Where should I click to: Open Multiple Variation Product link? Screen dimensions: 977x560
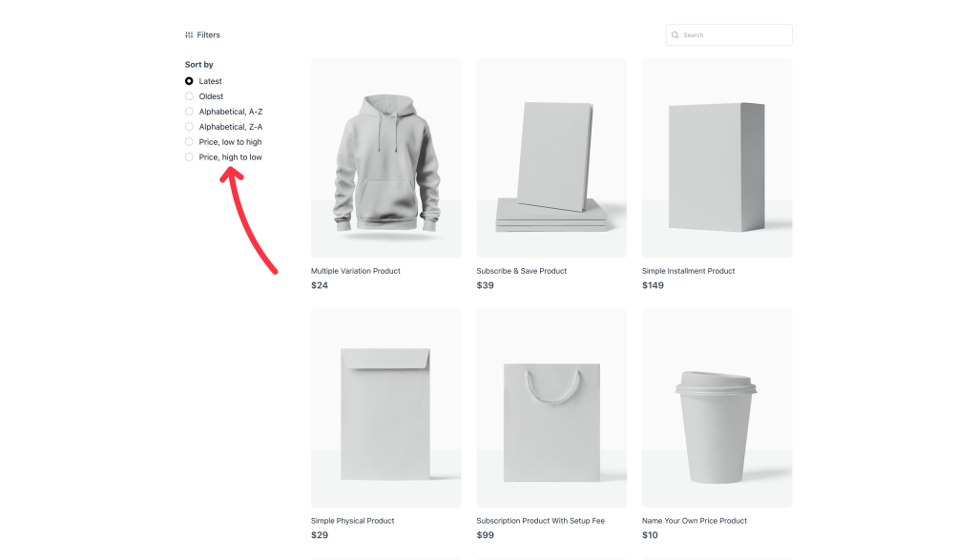[356, 271]
